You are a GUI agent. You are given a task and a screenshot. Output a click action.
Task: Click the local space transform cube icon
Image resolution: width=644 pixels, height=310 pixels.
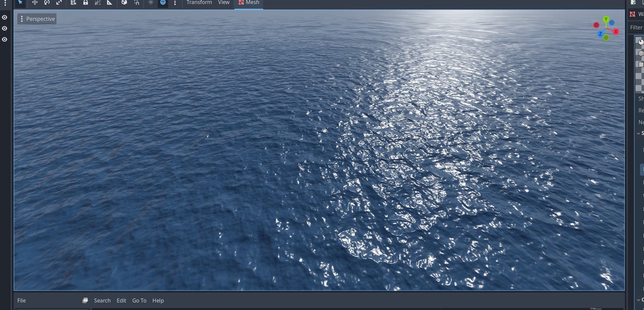click(124, 3)
